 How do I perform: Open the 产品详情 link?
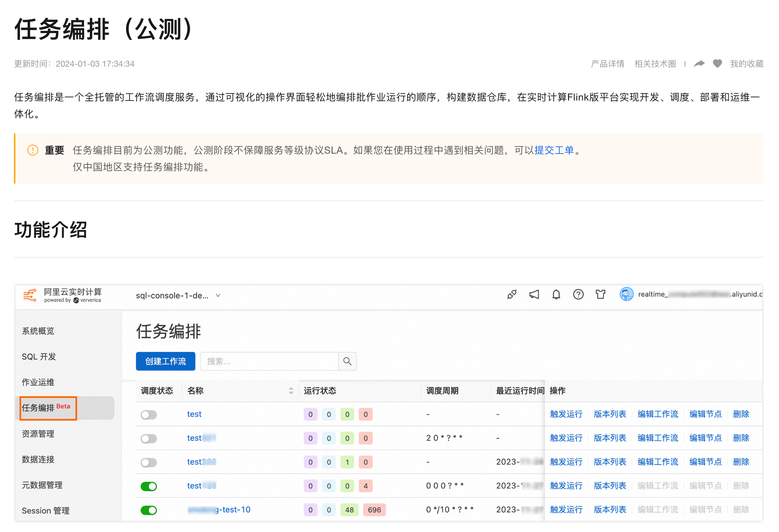pyautogui.click(x=607, y=64)
